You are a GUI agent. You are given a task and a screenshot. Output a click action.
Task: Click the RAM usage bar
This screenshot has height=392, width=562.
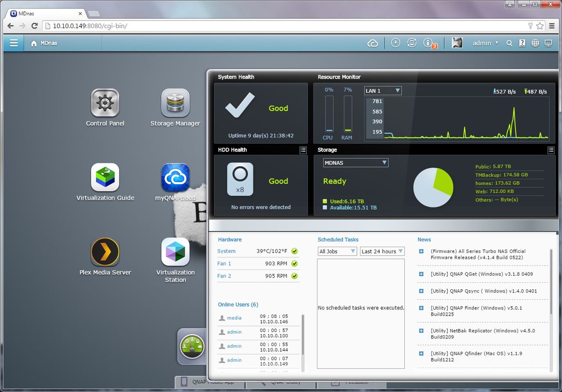pyautogui.click(x=347, y=114)
